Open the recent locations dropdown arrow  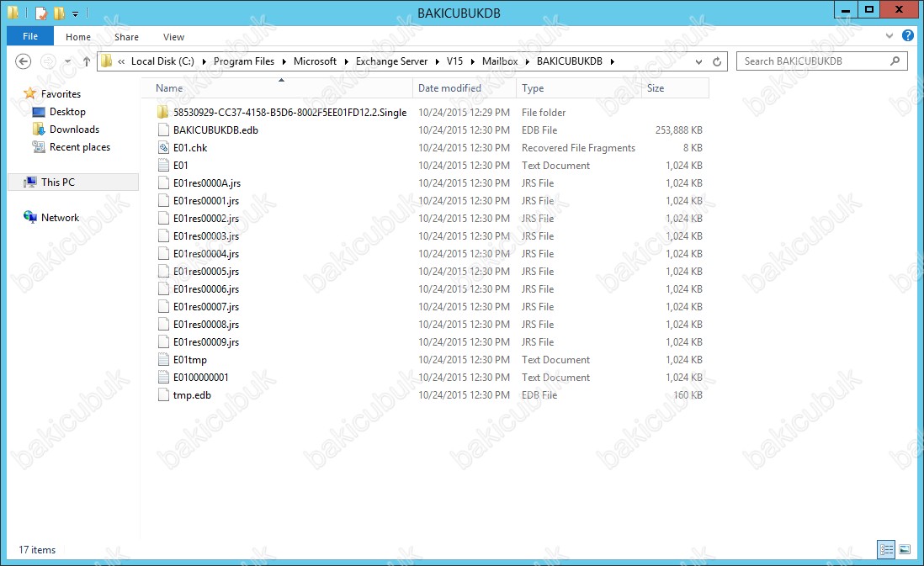coord(68,61)
